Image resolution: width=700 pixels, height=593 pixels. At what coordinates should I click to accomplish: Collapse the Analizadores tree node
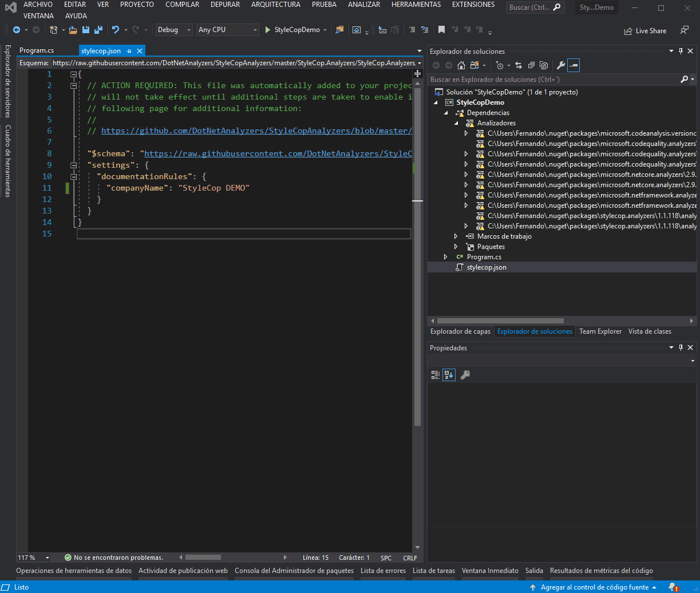[456, 123]
